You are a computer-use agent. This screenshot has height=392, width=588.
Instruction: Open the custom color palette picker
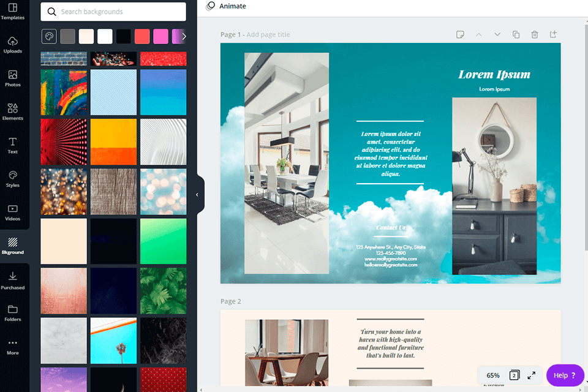tap(48, 36)
